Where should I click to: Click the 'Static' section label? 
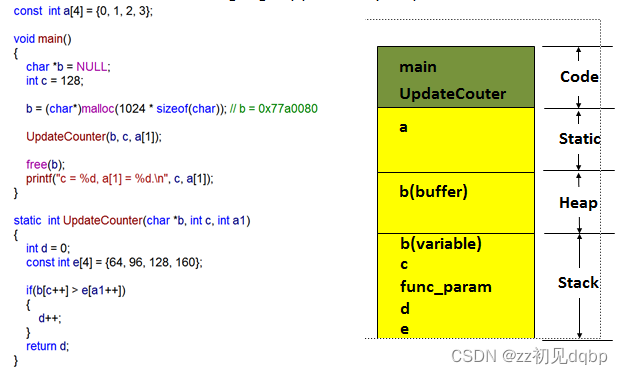point(580,139)
